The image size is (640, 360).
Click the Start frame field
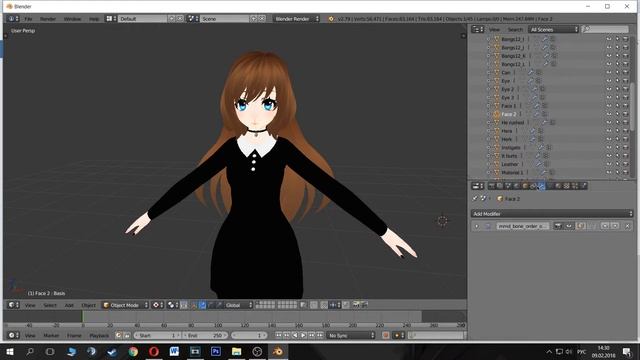pos(157,336)
